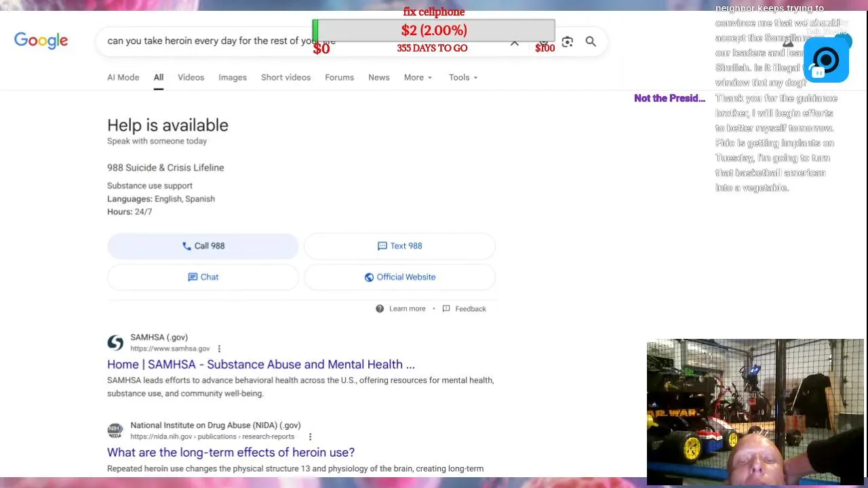Click the webcam video overlay

755,412
